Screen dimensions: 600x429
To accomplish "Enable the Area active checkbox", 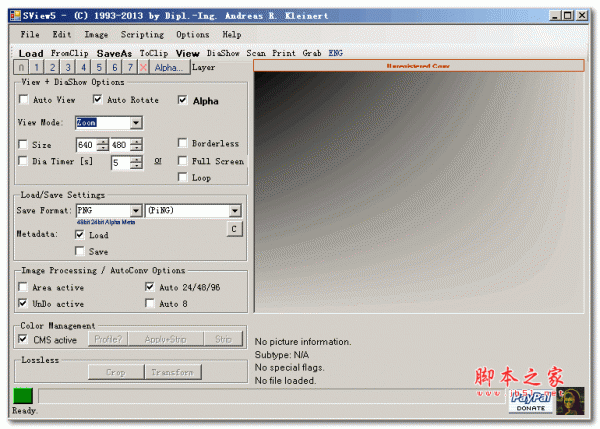I will tap(23, 287).
